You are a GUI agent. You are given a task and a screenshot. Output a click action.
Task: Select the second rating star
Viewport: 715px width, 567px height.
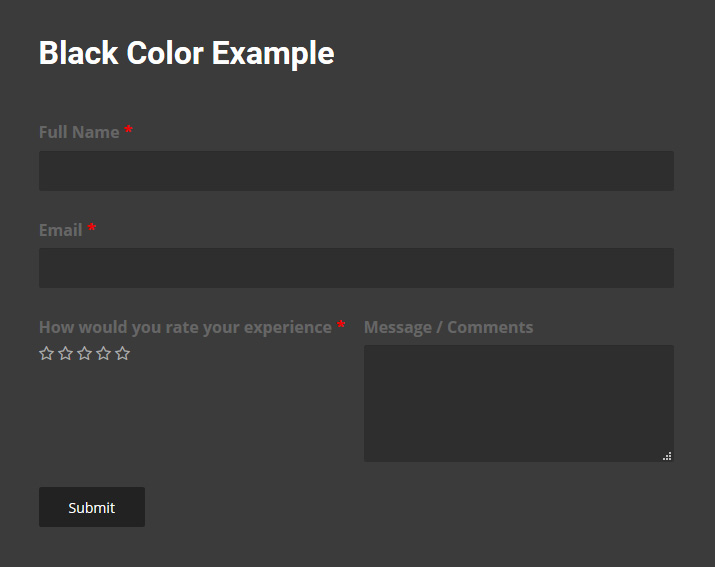pyautogui.click(x=65, y=353)
